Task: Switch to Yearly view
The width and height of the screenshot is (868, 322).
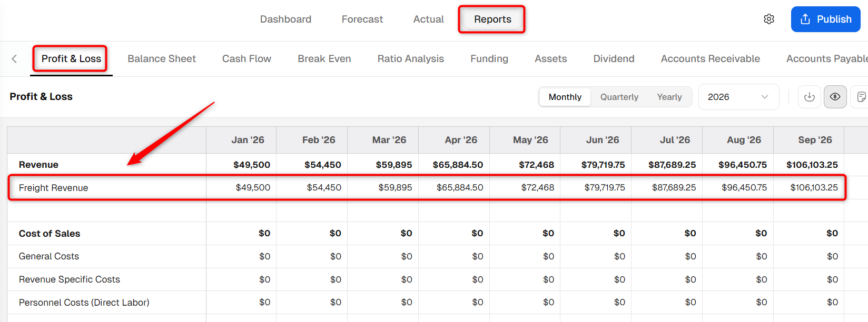Action: 669,97
